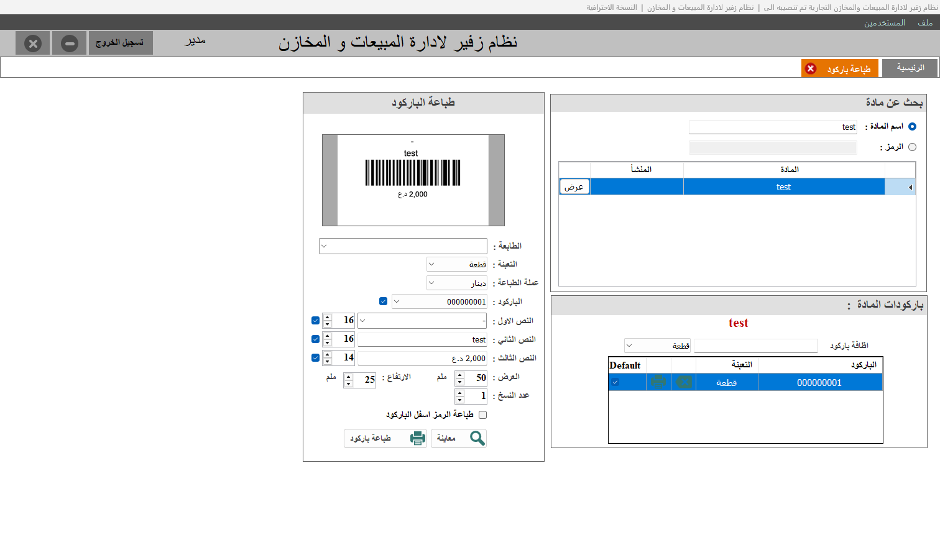This screenshot has height=560, width=940.
Task: Select the طباعة باركود tab
Action: click(x=849, y=69)
